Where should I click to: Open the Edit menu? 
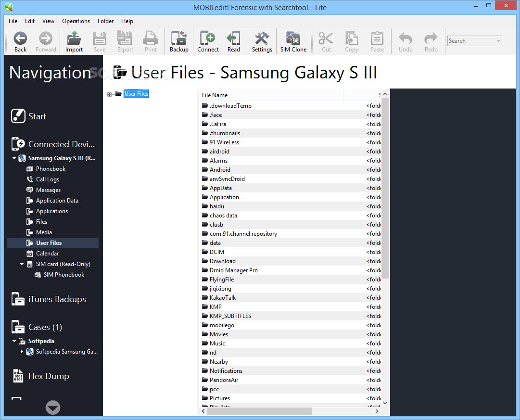click(x=29, y=21)
